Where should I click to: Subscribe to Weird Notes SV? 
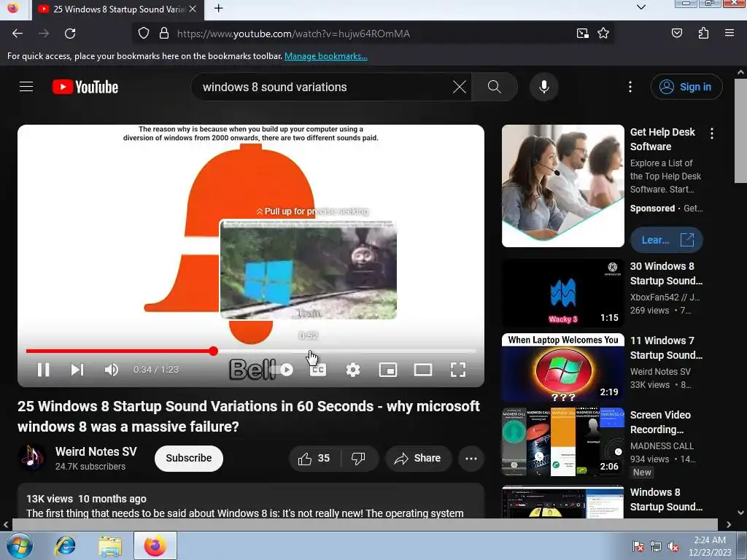pos(189,458)
